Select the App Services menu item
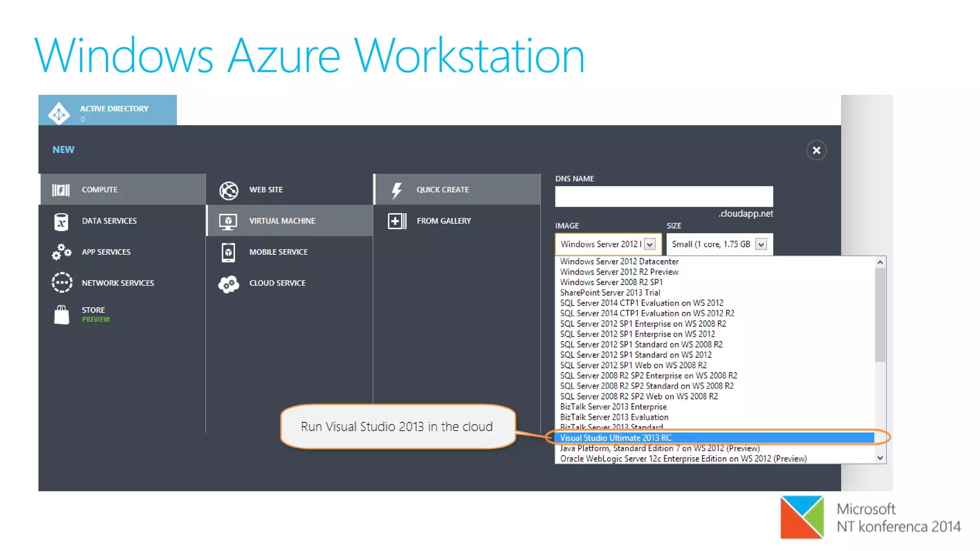 click(122, 252)
